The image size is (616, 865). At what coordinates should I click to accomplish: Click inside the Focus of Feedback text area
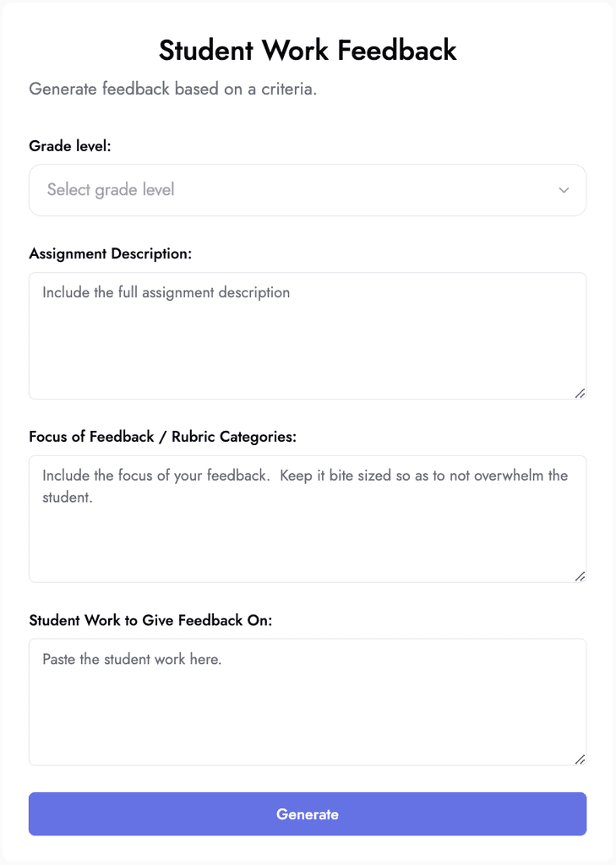tap(308, 519)
